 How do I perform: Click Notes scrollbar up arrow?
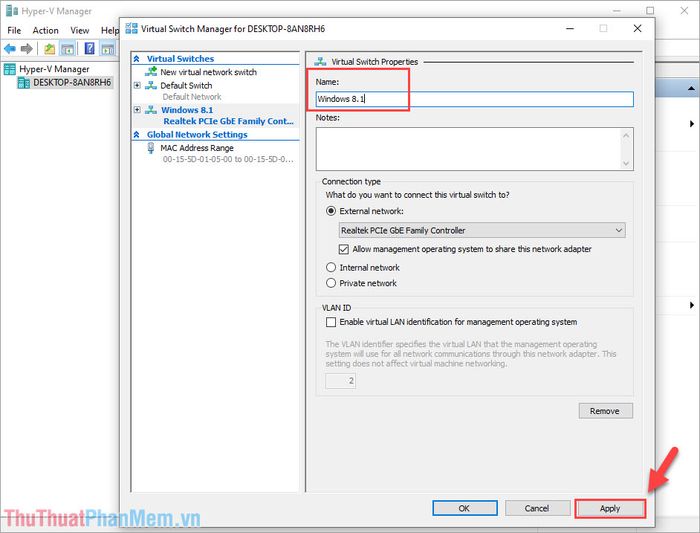pyautogui.click(x=626, y=135)
